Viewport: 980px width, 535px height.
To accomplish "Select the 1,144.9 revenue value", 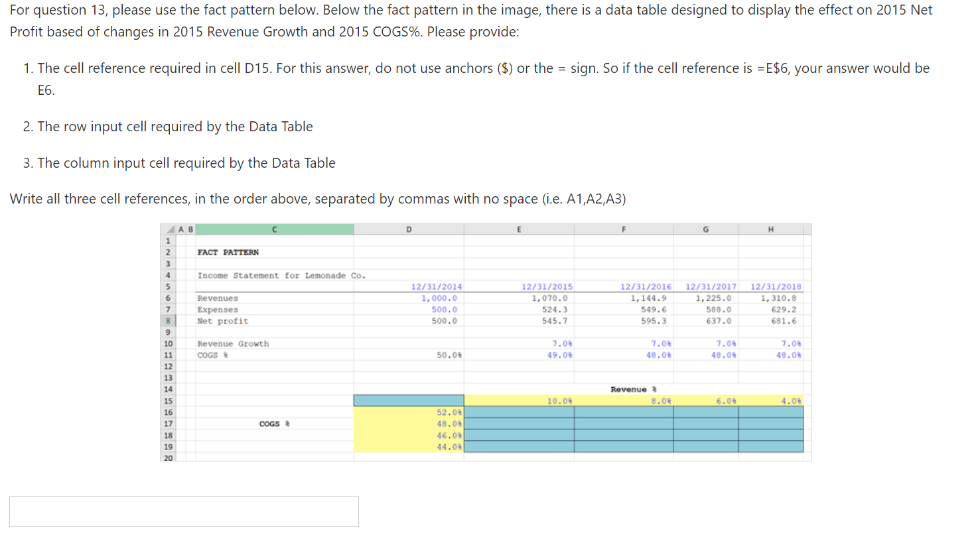I will [x=648, y=298].
